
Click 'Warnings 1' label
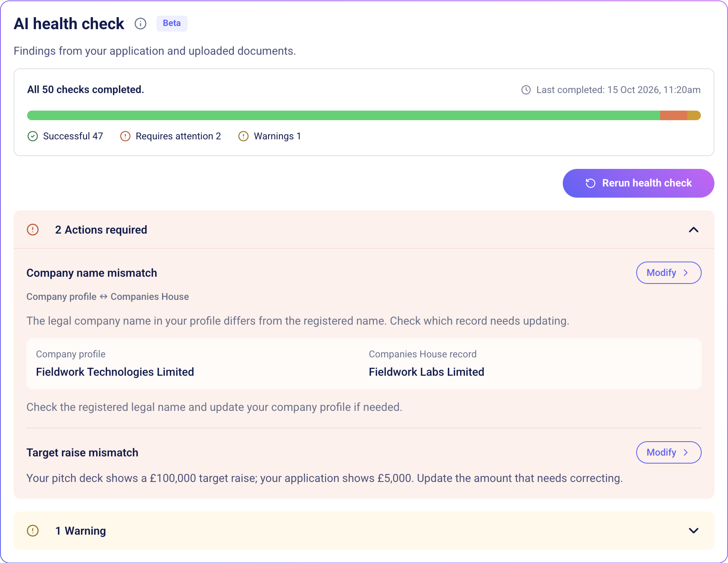coord(277,136)
